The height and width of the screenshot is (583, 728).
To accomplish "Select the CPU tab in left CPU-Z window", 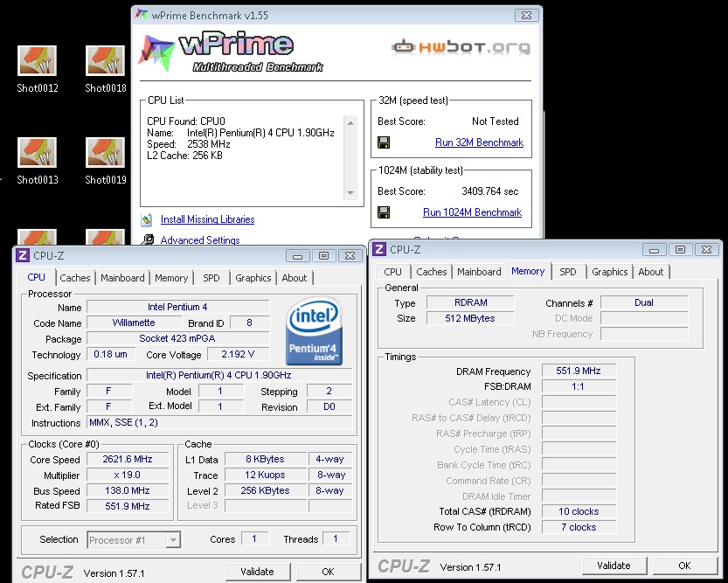I will coord(36,277).
